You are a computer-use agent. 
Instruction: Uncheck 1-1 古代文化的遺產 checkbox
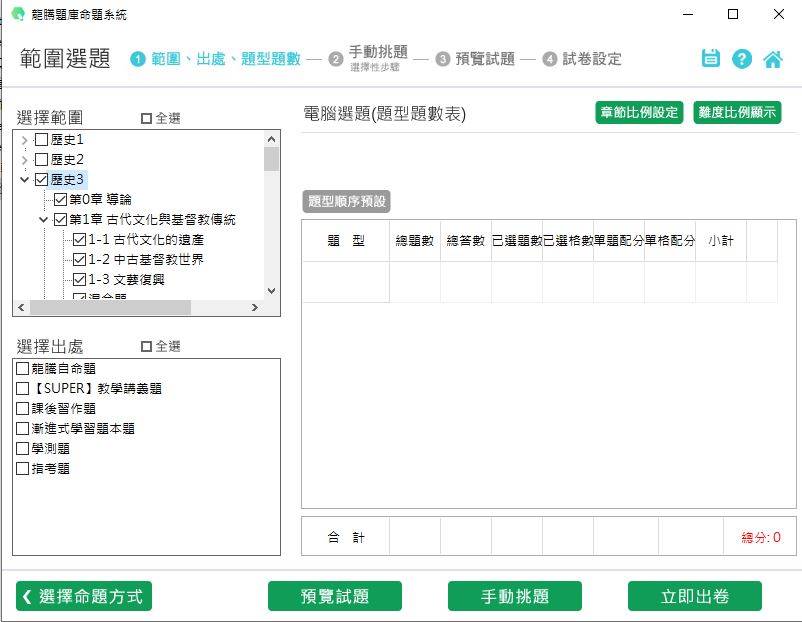point(79,239)
